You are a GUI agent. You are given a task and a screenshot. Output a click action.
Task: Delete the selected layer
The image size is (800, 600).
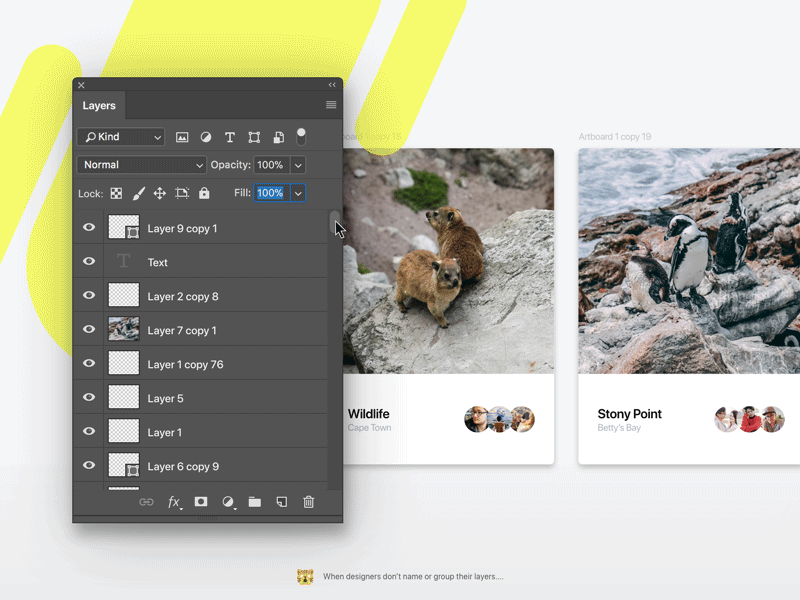pos(308,501)
